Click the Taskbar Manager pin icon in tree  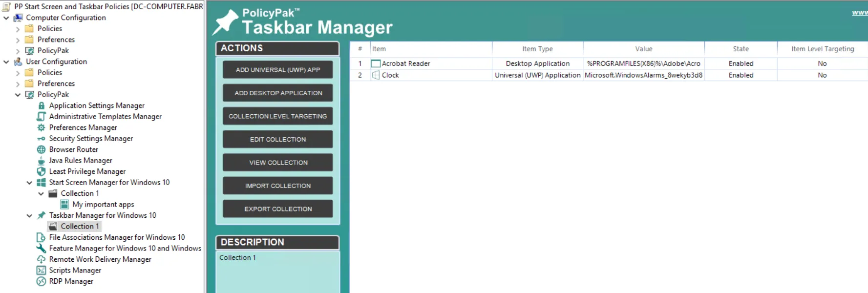(x=42, y=215)
